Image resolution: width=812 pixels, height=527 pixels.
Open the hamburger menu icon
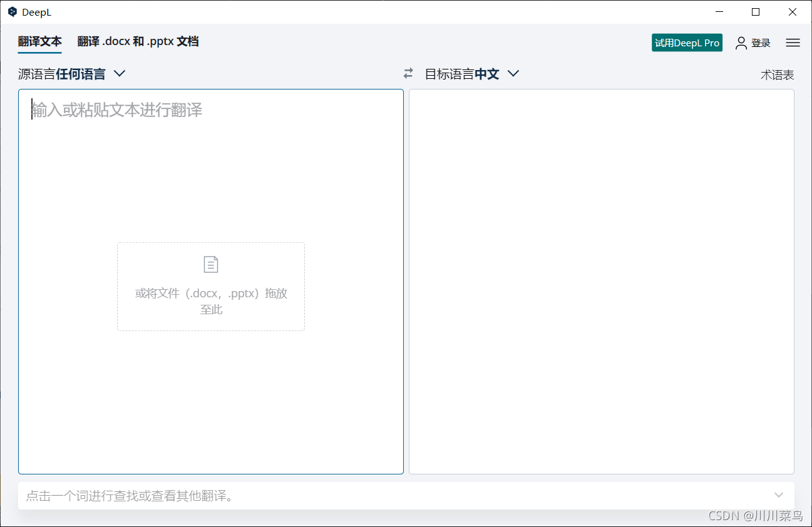tap(793, 43)
